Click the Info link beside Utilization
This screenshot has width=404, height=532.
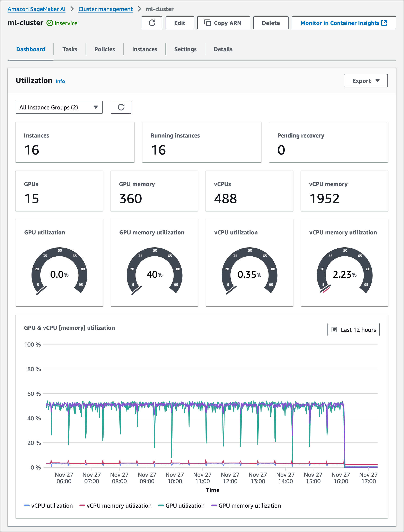point(60,81)
